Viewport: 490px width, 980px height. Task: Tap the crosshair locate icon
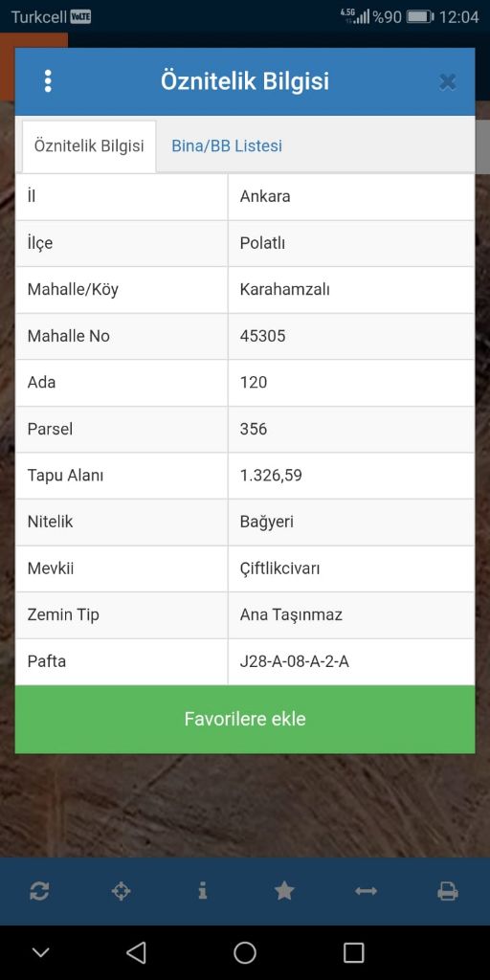[x=121, y=891]
